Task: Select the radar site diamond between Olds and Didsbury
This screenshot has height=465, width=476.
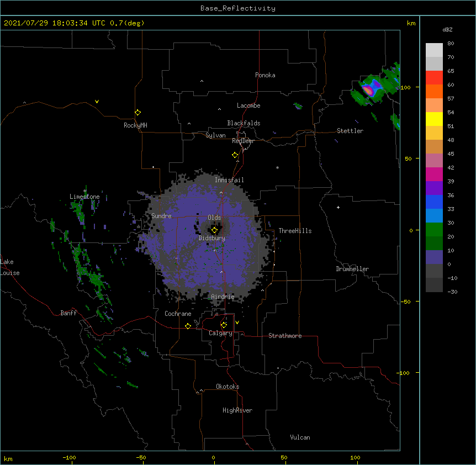Action: click(x=214, y=230)
